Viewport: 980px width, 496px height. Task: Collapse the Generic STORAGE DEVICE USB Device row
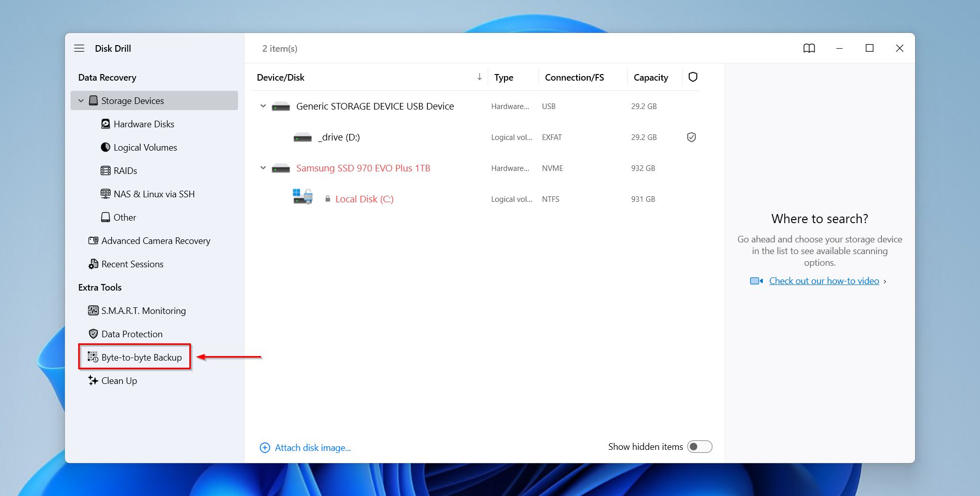[x=263, y=106]
